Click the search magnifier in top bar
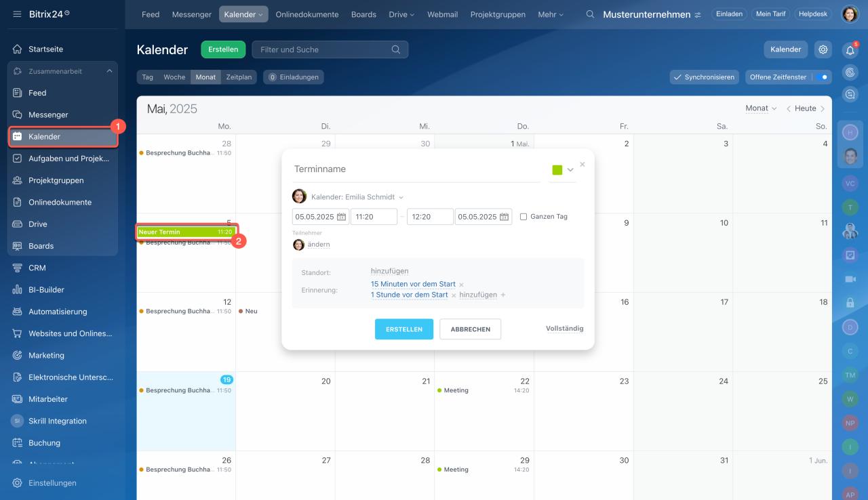Viewport: 868px width, 500px height. [x=591, y=14]
